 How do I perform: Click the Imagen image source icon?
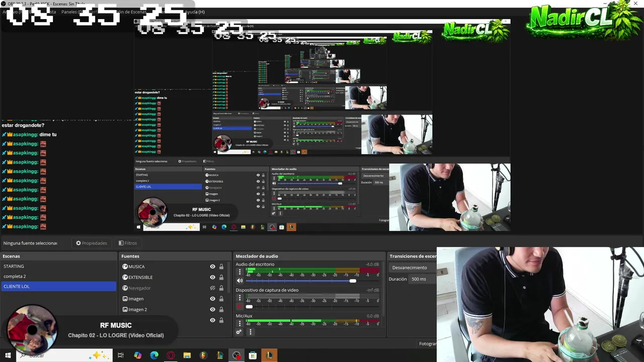tap(125, 299)
